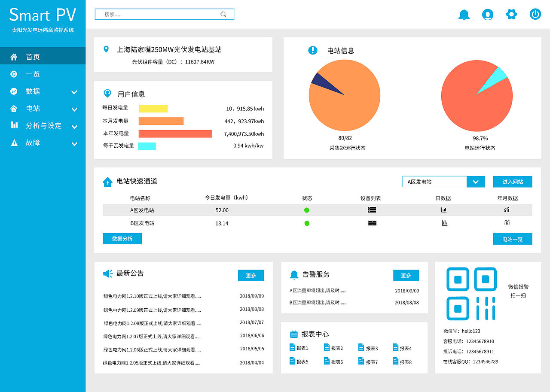Open the settings gear icon

pyautogui.click(x=511, y=15)
